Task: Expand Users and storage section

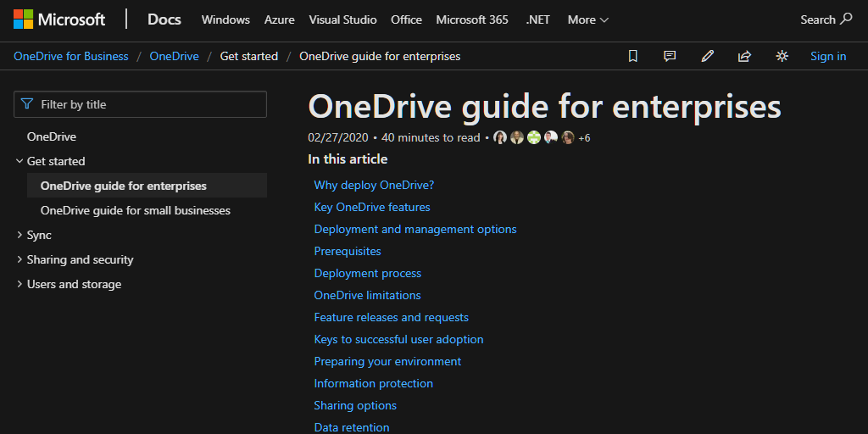Action: pos(20,285)
